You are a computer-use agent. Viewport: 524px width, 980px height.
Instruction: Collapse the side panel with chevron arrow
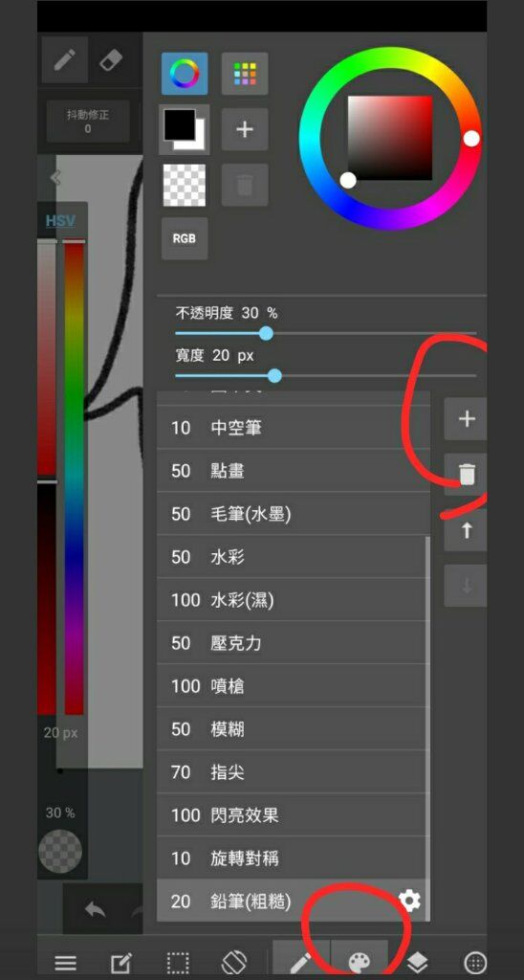pos(55,178)
